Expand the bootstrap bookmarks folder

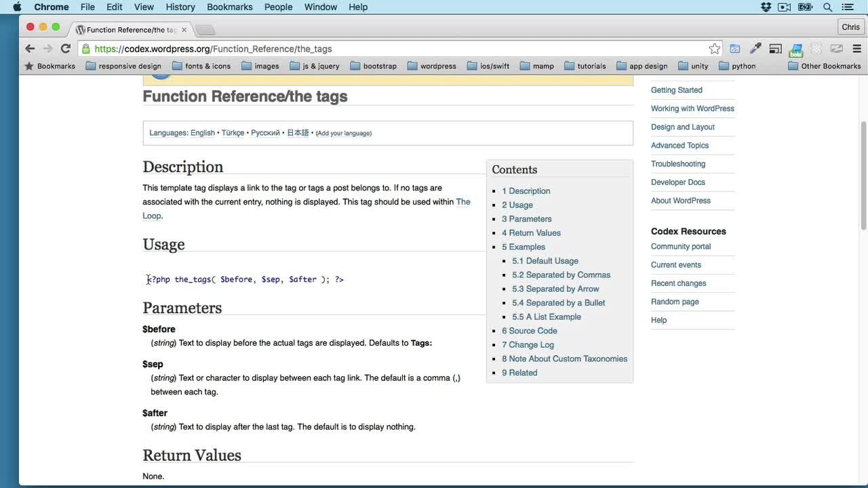[x=374, y=66]
